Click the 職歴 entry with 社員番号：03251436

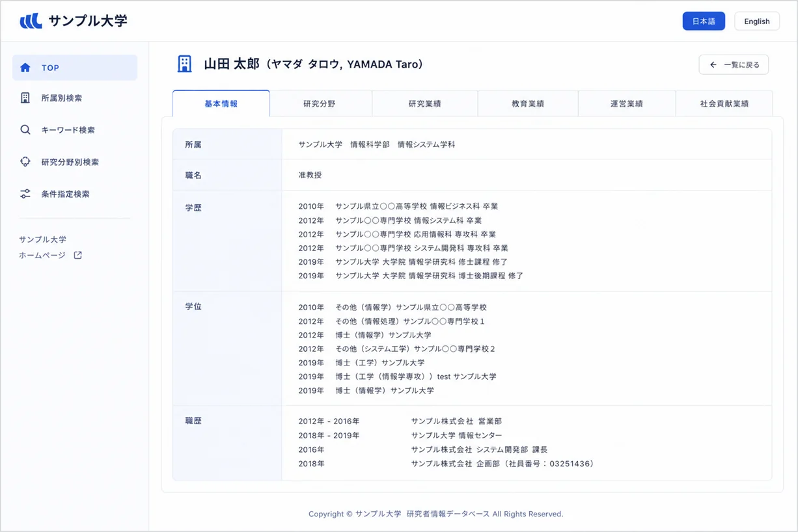pos(502,464)
